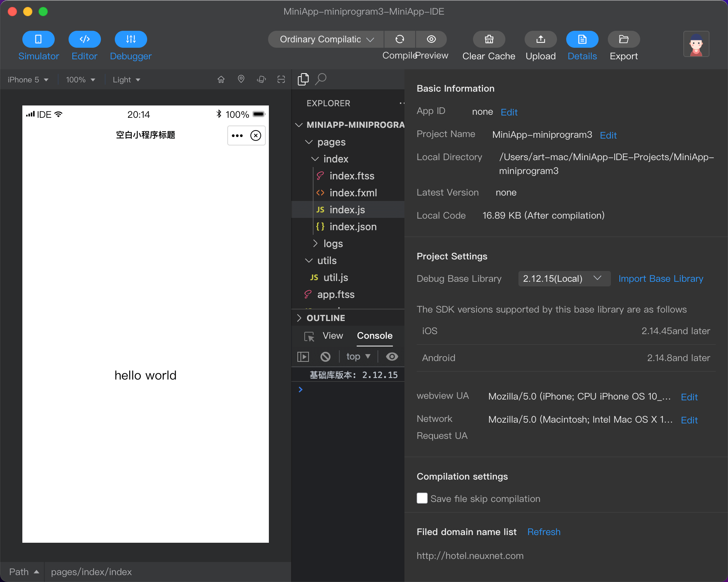728x582 pixels.
Task: Open the Ordinary Compilation dropdown
Action: point(326,39)
